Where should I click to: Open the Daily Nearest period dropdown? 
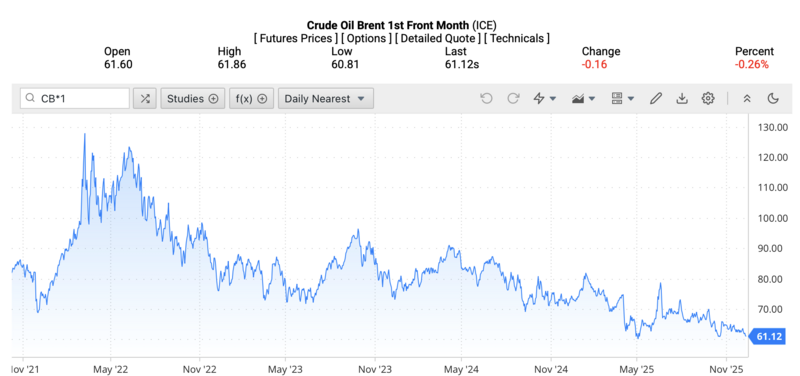pyautogui.click(x=326, y=98)
